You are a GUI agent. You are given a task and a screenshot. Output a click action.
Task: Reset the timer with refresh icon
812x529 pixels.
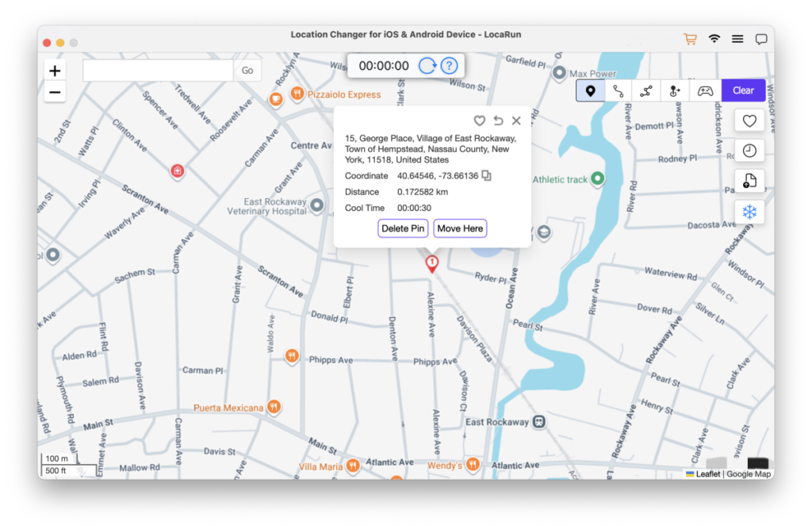point(427,66)
